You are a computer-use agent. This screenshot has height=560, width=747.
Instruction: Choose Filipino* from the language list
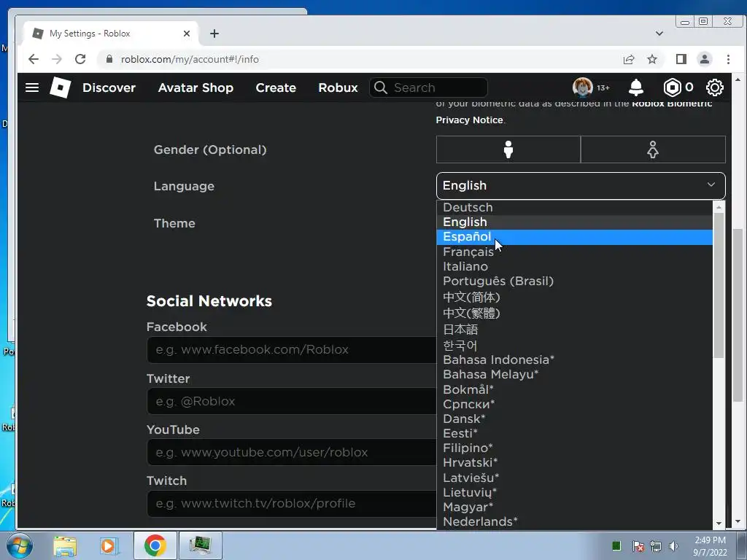[575, 448]
